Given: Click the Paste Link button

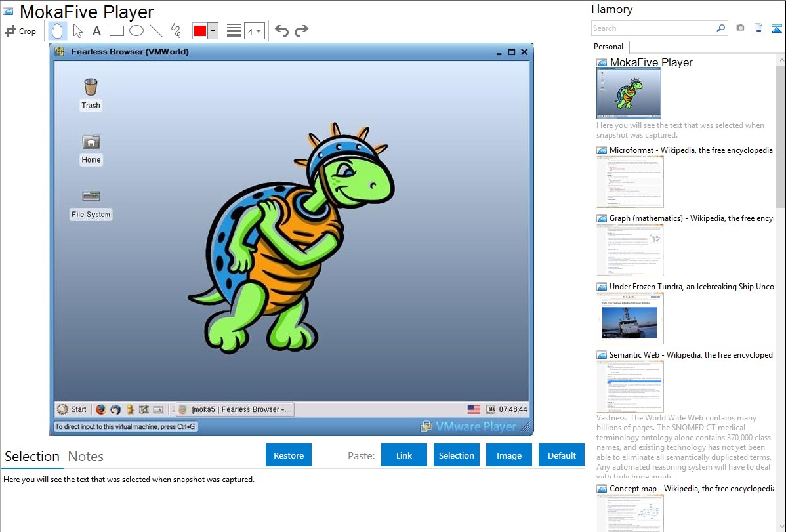Looking at the screenshot, I should tap(404, 455).
